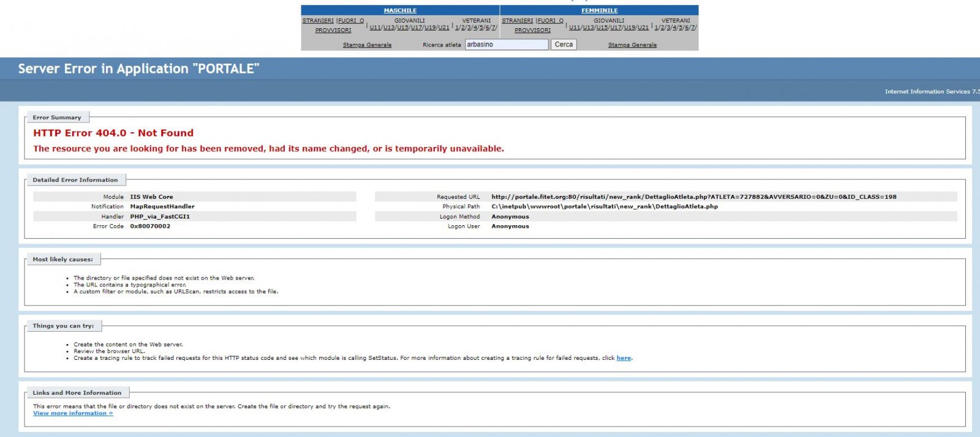Open the MASCHILE rankings link
980x437 pixels.
(400, 10)
